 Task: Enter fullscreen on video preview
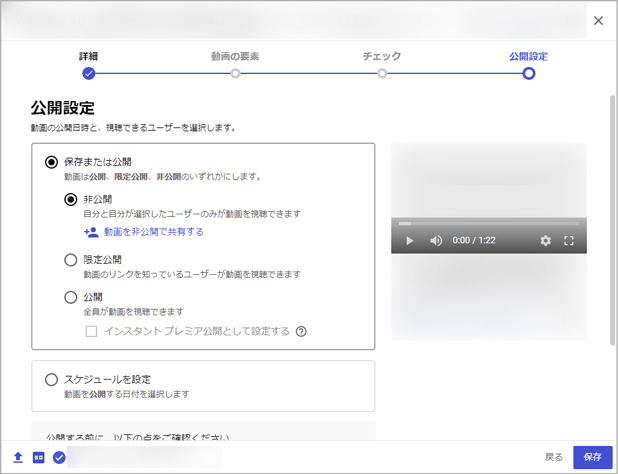click(x=569, y=240)
